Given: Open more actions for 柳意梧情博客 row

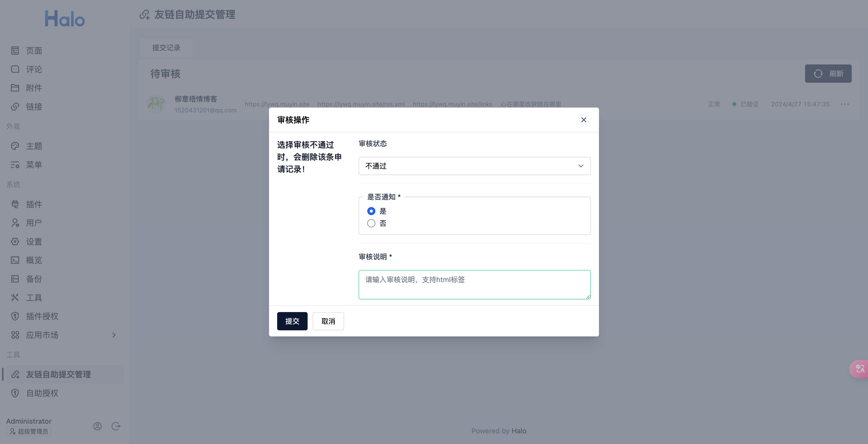Looking at the screenshot, I should [845, 104].
